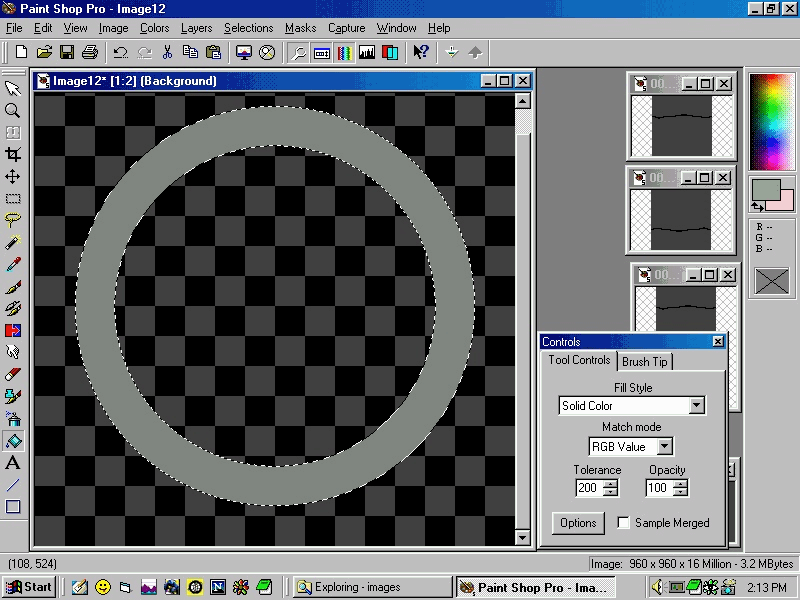800x600 pixels.
Task: Expand the Match mode dropdown
Action: tap(665, 447)
